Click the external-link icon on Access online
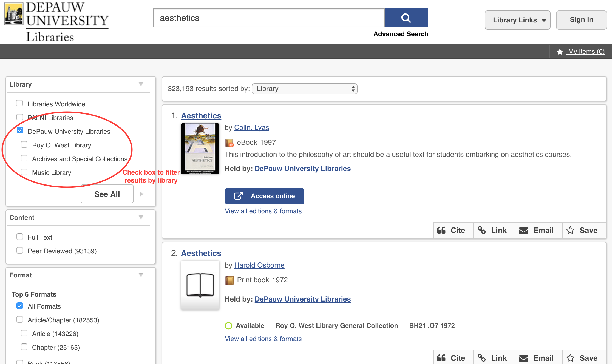 [x=238, y=196]
